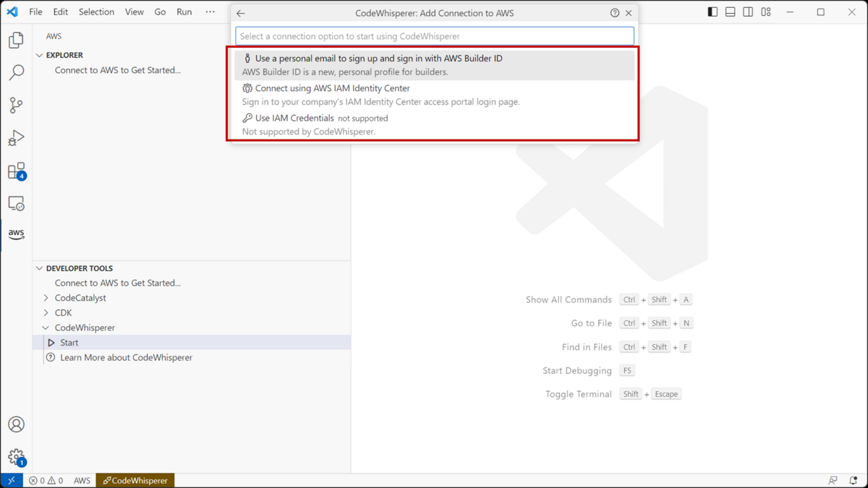Screen dimensions: 868x488
Task: Open the Run menu
Action: (184, 12)
